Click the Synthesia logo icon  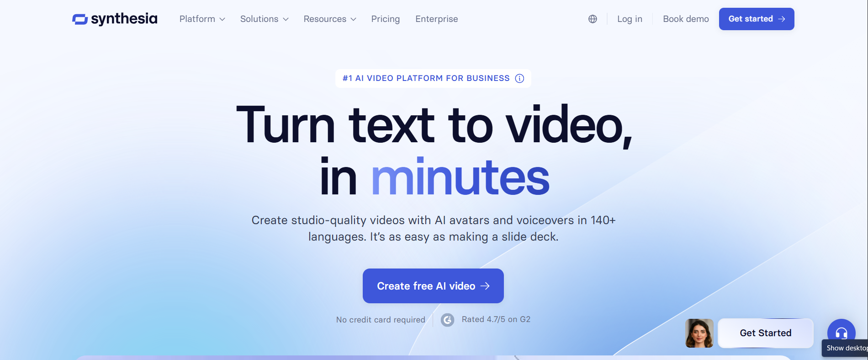(80, 19)
